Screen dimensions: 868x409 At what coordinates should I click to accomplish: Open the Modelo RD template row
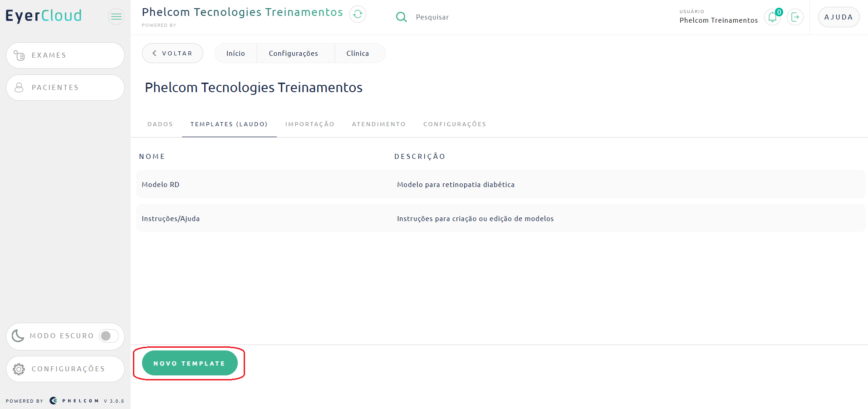[x=500, y=184]
